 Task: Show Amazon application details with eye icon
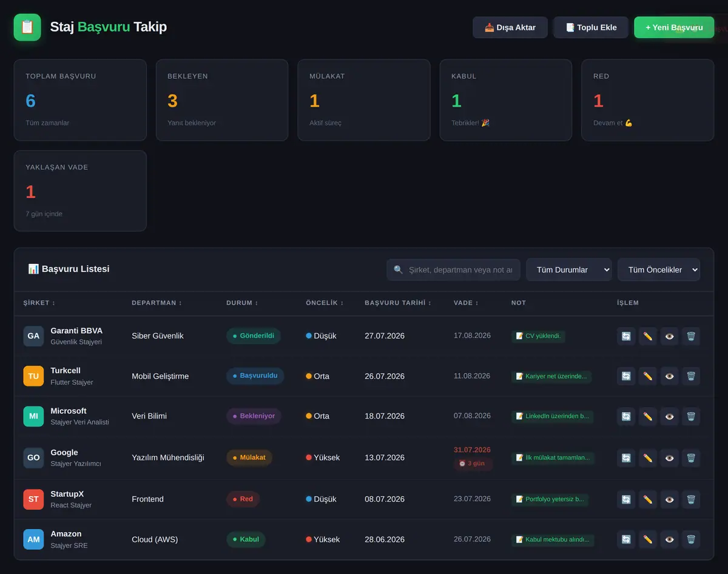pyautogui.click(x=669, y=539)
